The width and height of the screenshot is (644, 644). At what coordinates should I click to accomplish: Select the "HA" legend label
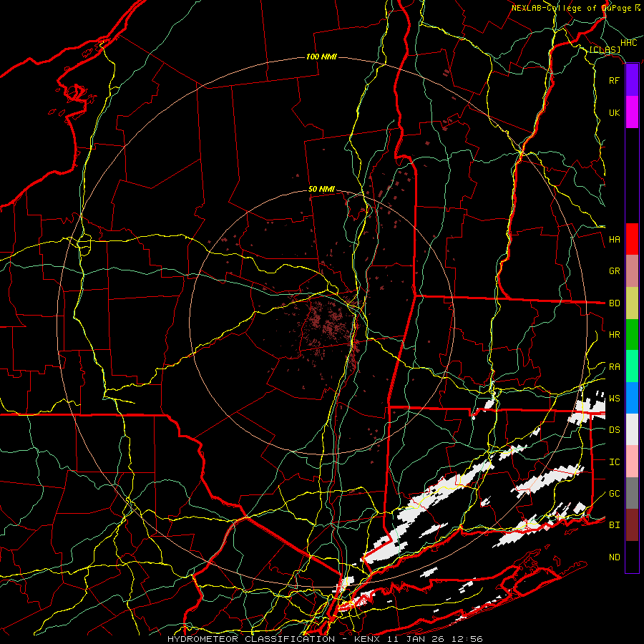(614, 240)
